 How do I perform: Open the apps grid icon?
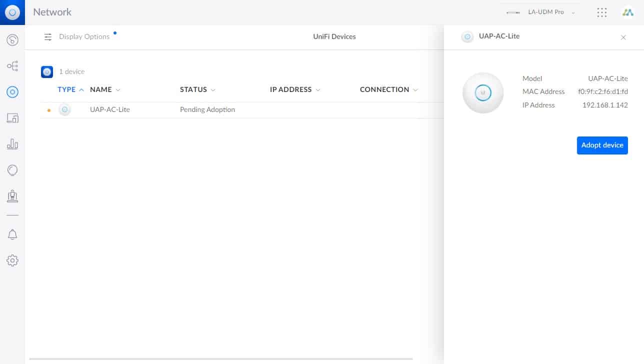coord(602,12)
